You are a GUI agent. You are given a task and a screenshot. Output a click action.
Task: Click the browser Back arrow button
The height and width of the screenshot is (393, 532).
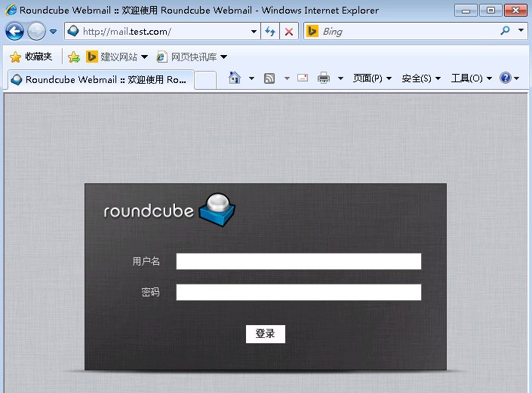14,32
